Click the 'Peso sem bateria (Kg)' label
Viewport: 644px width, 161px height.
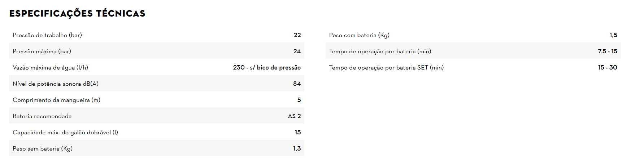(x=43, y=149)
